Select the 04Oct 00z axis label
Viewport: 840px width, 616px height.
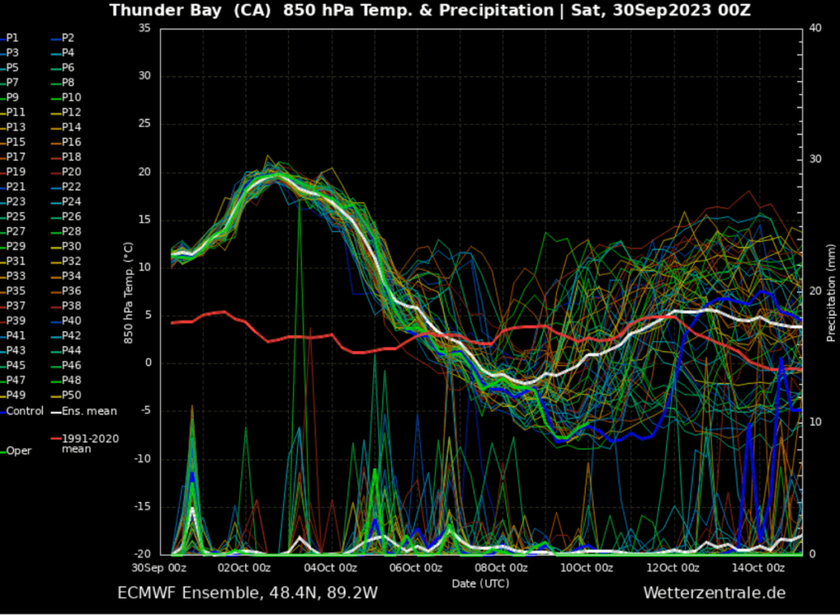click(x=330, y=568)
